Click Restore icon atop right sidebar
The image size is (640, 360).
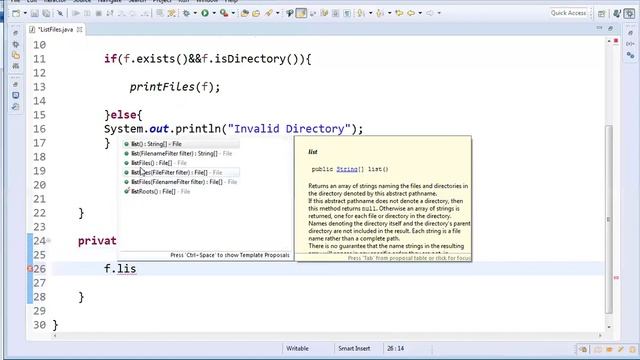(x=630, y=33)
